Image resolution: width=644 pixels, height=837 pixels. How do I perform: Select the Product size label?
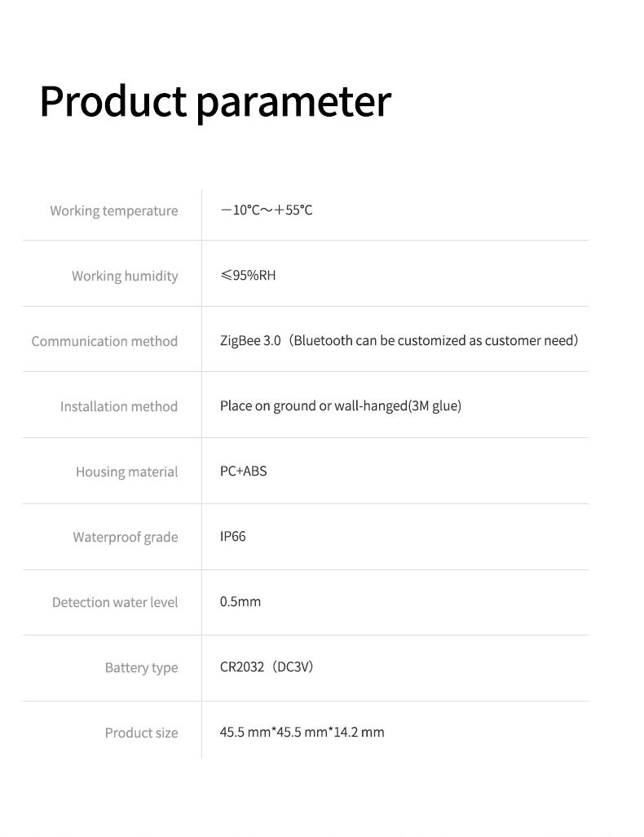pos(141,733)
